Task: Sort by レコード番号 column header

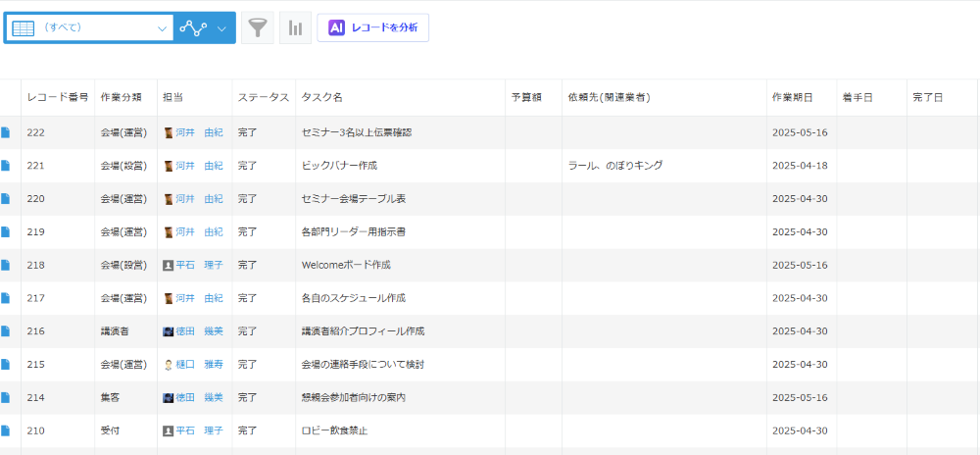Action: (58, 97)
